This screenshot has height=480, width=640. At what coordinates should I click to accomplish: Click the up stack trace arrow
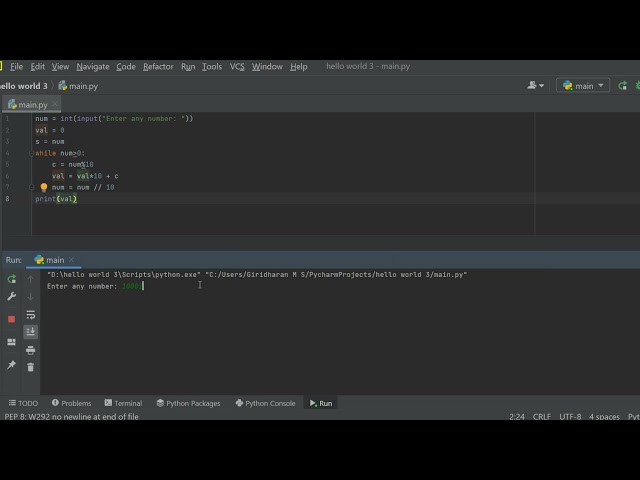[x=31, y=279]
